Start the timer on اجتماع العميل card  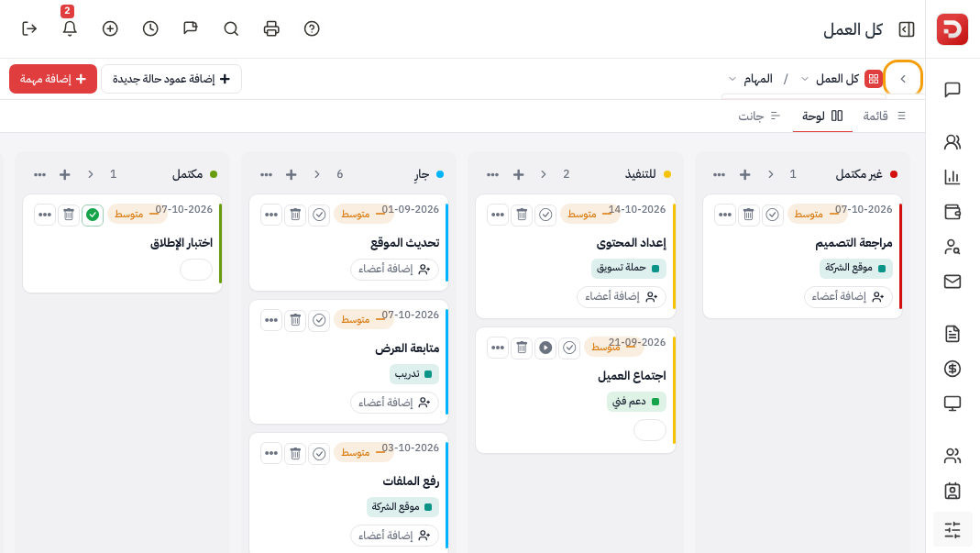pos(545,348)
